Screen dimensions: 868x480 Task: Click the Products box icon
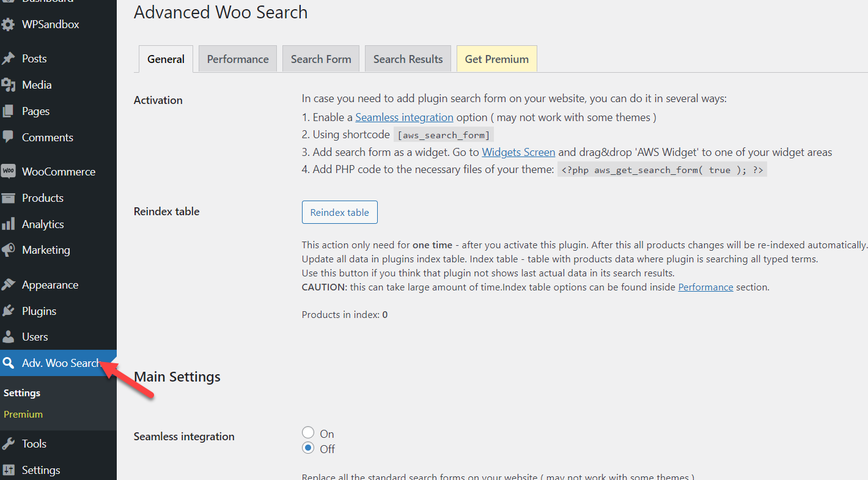pos(8,198)
